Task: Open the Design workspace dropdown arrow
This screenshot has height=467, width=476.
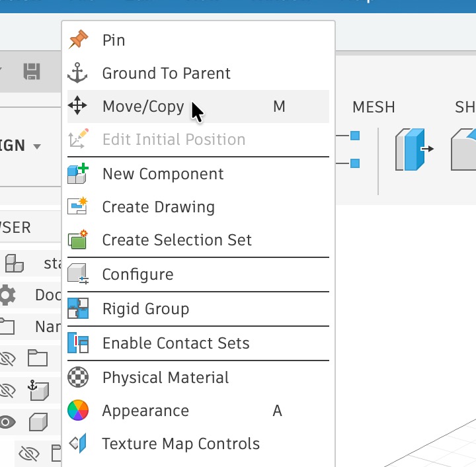Action: [37, 146]
